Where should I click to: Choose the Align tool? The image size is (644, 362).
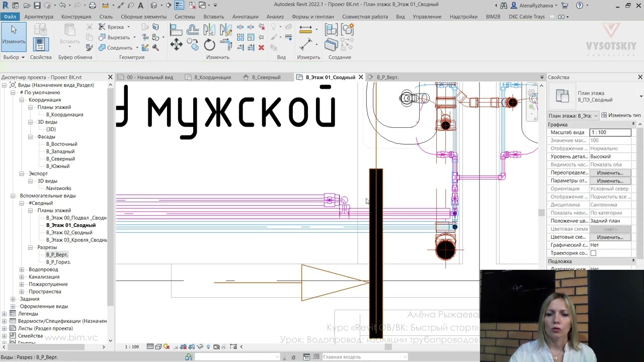pyautogui.click(x=176, y=30)
